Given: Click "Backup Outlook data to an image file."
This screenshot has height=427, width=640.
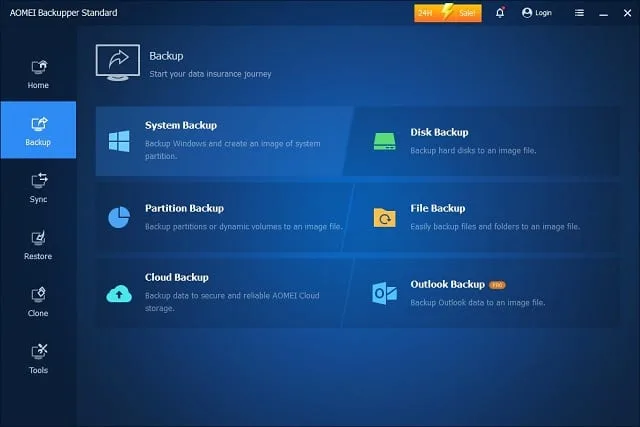Looking at the screenshot, I should tap(478, 302).
